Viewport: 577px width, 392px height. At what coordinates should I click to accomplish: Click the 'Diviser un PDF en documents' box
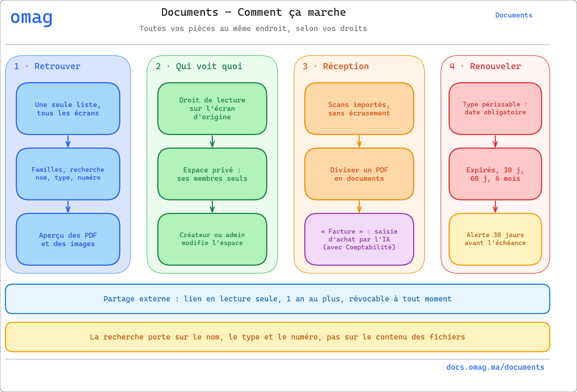coord(359,174)
